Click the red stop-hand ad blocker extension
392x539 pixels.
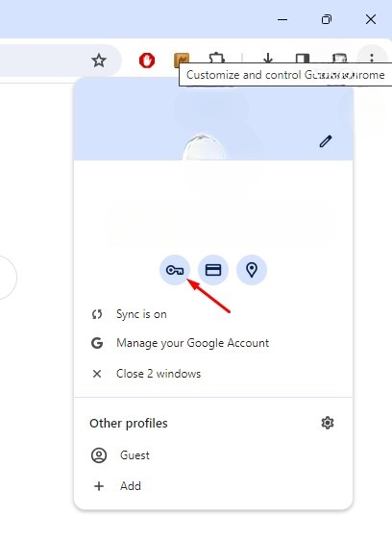tap(147, 61)
